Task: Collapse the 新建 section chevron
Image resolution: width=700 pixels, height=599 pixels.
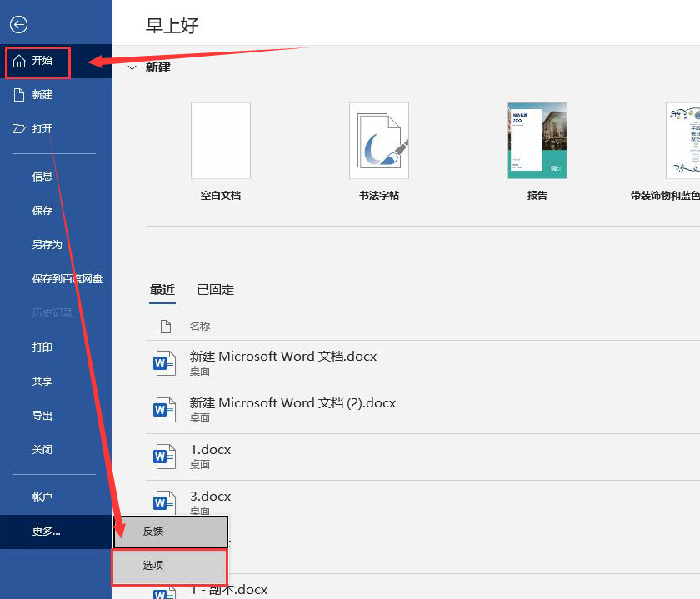Action: click(x=132, y=67)
